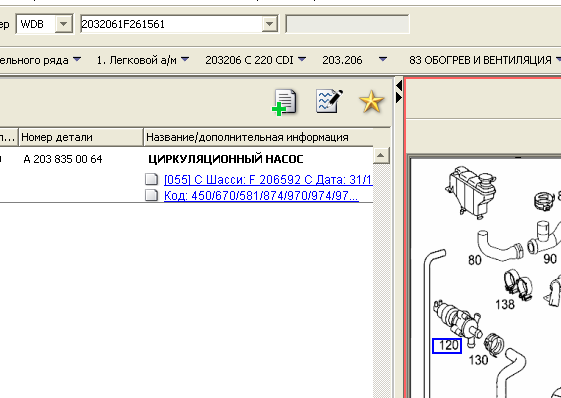The width and height of the screenshot is (561, 398).
Task: Open the 203206 C 220 CDI menu
Action: [256, 60]
